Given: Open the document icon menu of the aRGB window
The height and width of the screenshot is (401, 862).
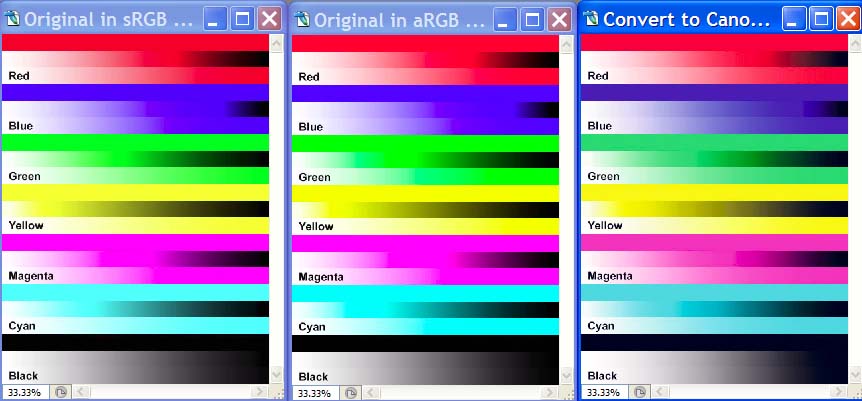Looking at the screenshot, I should click(x=303, y=19).
